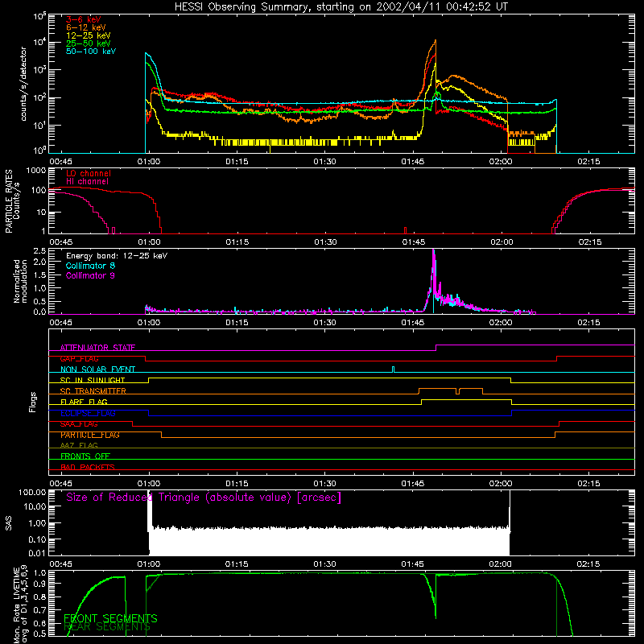Click the GAP_FLAG label
The height and width of the screenshot is (644, 644).
(x=79, y=358)
